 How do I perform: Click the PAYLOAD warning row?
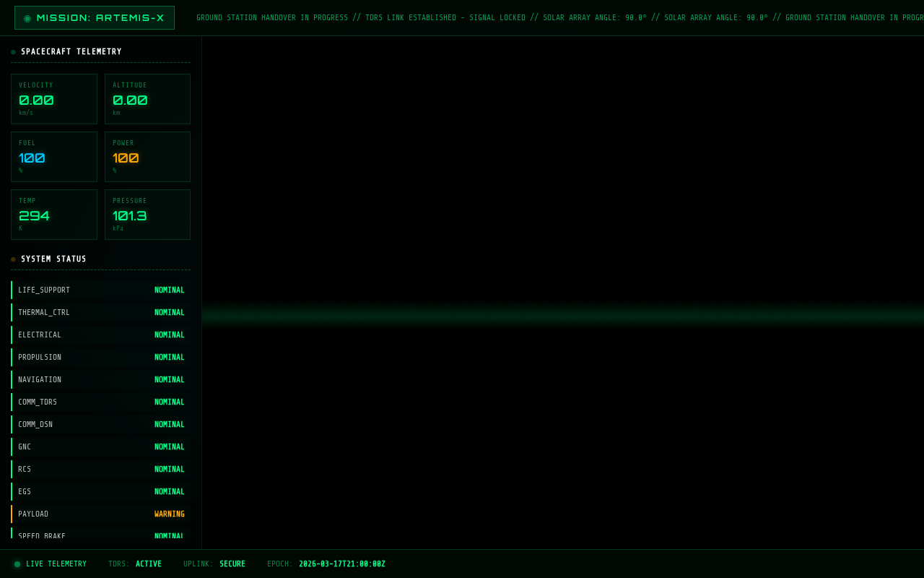pyautogui.click(x=100, y=514)
